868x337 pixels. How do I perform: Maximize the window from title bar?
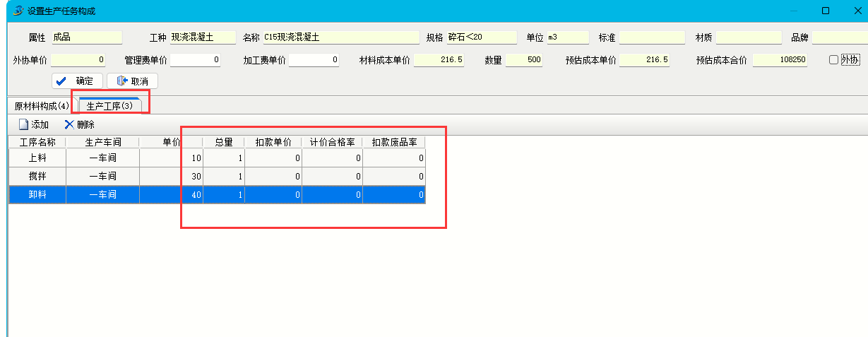[x=825, y=11]
